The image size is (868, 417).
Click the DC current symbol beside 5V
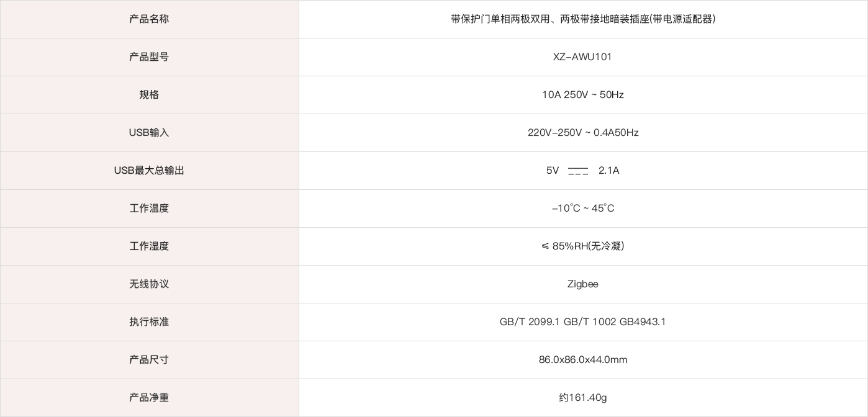click(x=577, y=171)
